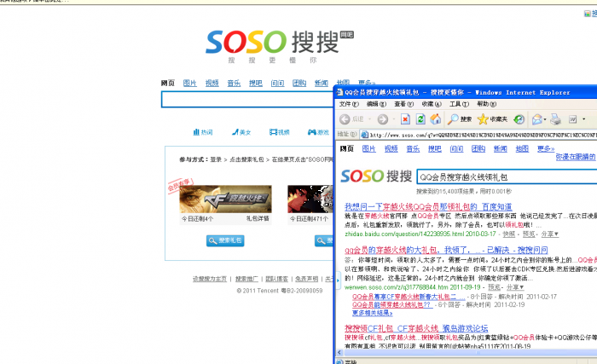Open the 帮助(H) menu

486,104
